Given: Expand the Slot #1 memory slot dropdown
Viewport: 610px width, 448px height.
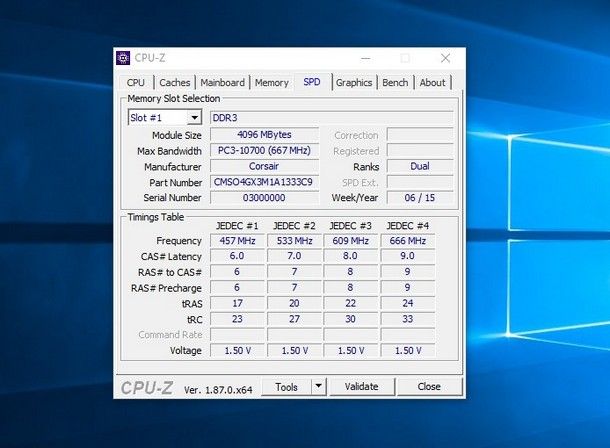Looking at the screenshot, I should pyautogui.click(x=194, y=117).
